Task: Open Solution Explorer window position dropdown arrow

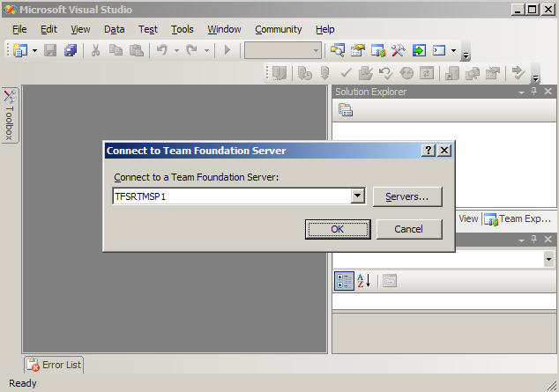Action: [x=521, y=92]
